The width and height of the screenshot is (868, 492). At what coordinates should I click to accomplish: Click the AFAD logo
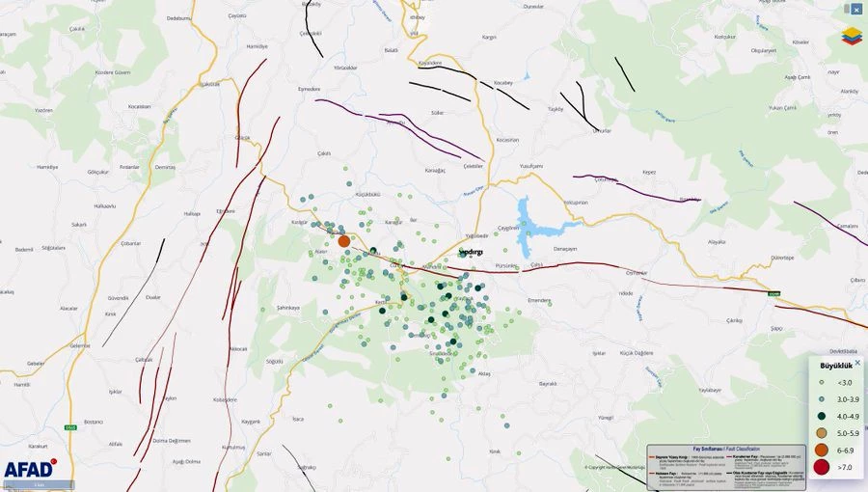[x=29, y=470]
